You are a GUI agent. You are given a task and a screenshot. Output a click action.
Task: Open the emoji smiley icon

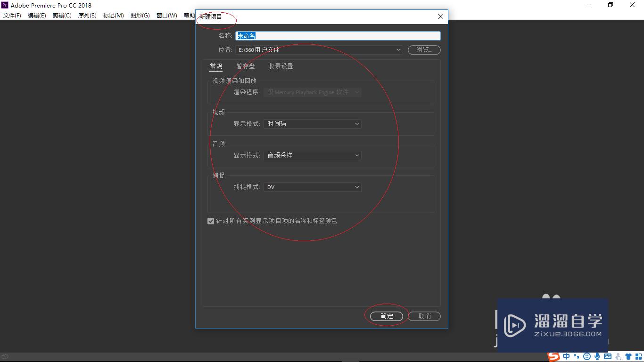click(x=587, y=357)
